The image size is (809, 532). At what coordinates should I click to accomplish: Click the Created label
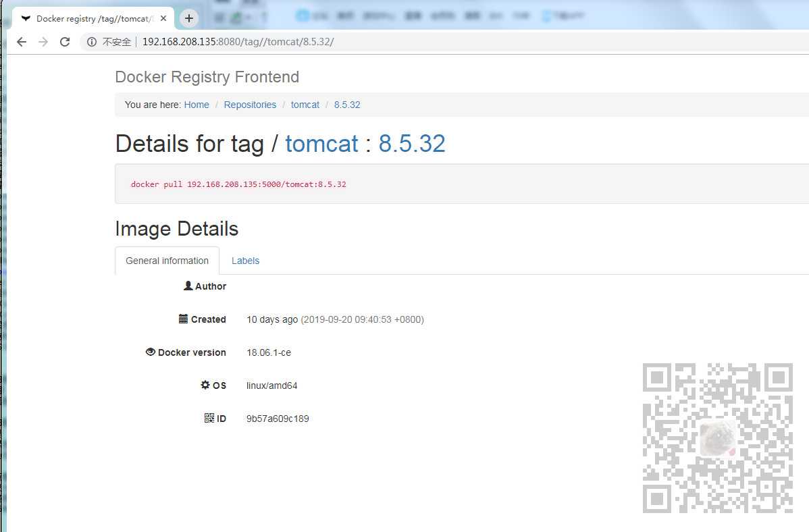pyautogui.click(x=209, y=319)
